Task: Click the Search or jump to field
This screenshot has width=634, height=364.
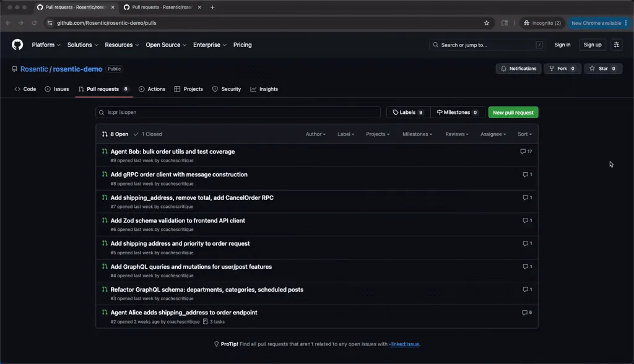Action: pyautogui.click(x=488, y=45)
